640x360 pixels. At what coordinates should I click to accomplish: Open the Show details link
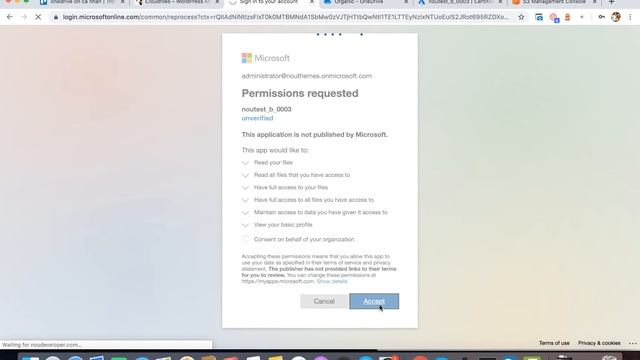(x=332, y=281)
